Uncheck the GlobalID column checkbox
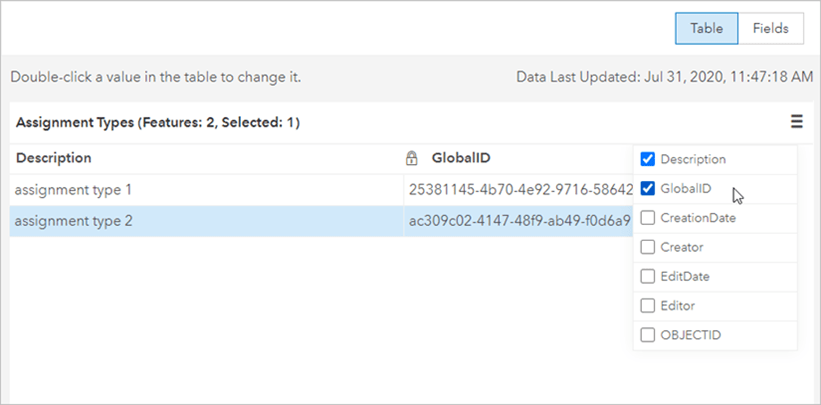The height and width of the screenshot is (405, 821). tap(647, 188)
